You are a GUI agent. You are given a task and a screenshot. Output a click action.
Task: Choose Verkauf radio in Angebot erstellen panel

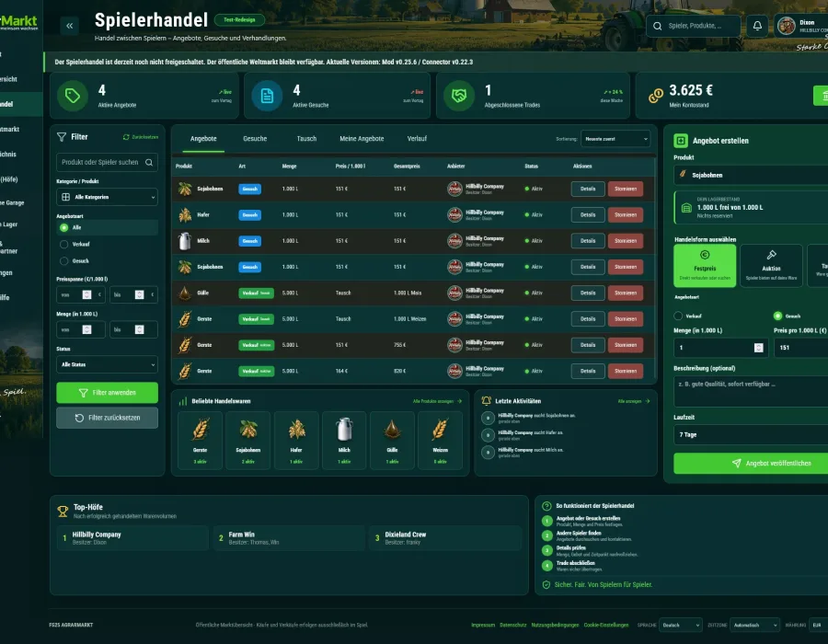point(679,316)
